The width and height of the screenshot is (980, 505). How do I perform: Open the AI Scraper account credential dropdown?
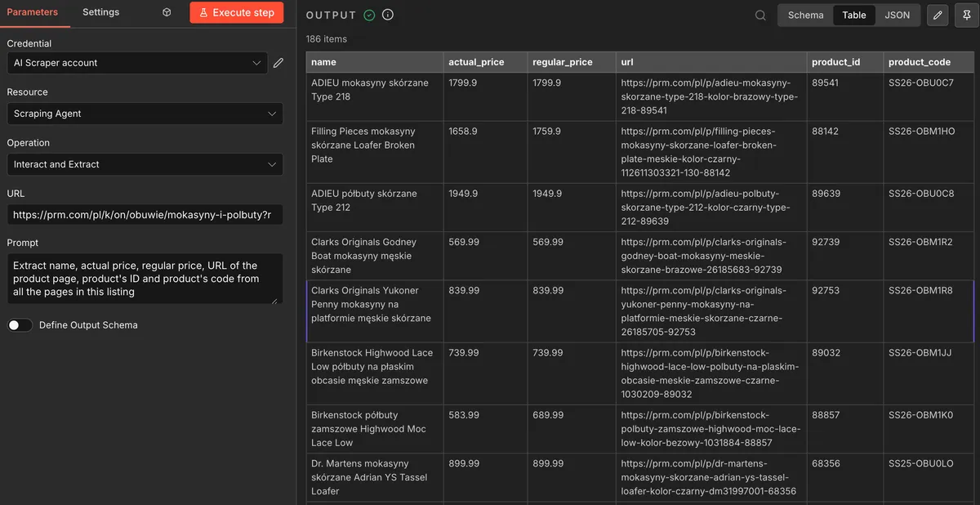[x=137, y=63]
